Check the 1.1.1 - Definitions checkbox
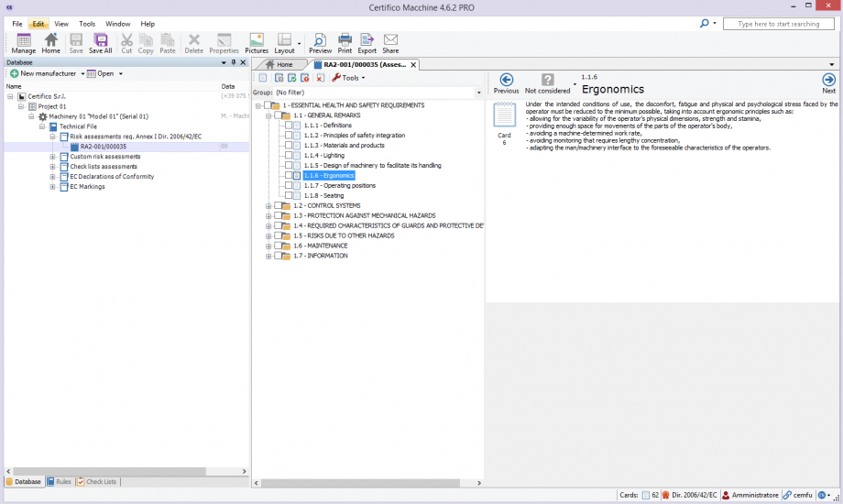Screen dimensions: 843x504 coord(290,126)
